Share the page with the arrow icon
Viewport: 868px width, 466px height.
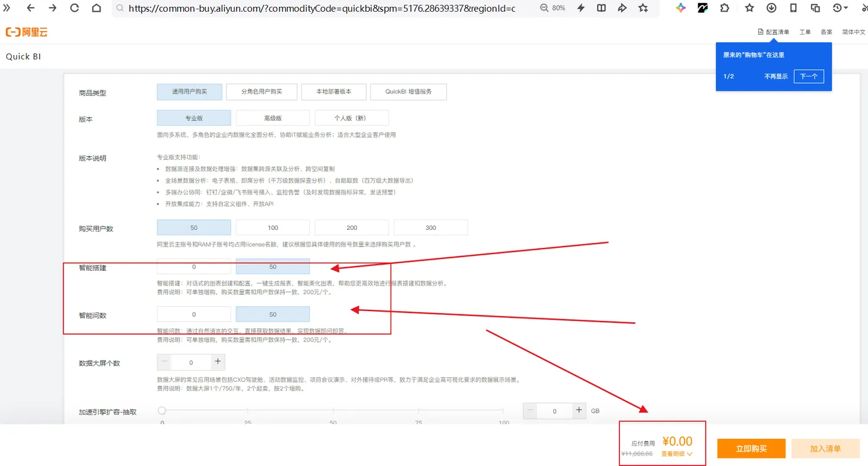[622, 8]
